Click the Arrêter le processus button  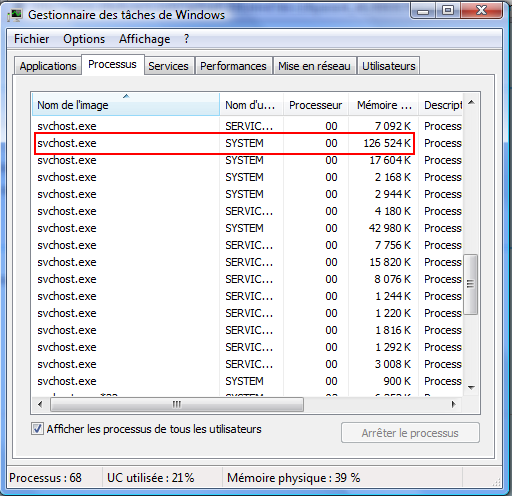point(410,433)
